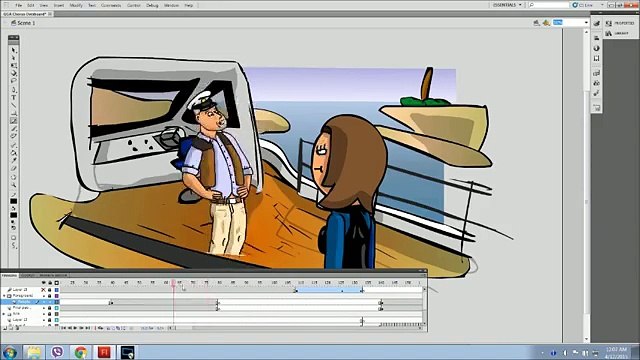
Task: Play the timeline animation
Action: (75, 328)
